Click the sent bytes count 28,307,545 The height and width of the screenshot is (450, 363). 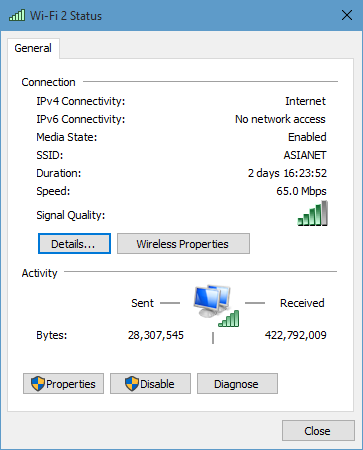[156, 335]
